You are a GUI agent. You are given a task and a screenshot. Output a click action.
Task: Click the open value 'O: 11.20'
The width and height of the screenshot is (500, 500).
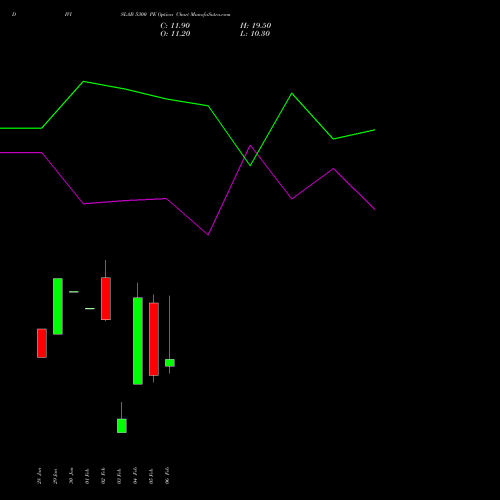[x=175, y=34]
